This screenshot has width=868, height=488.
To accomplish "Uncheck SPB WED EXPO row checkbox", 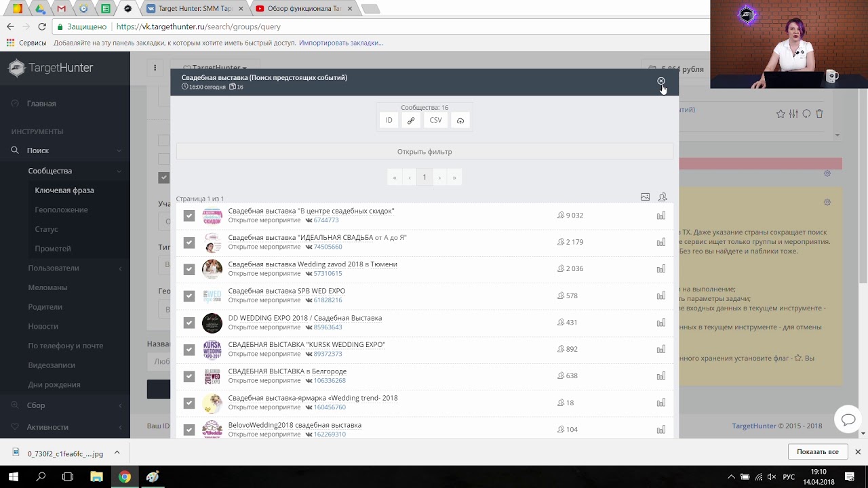I will (189, 296).
